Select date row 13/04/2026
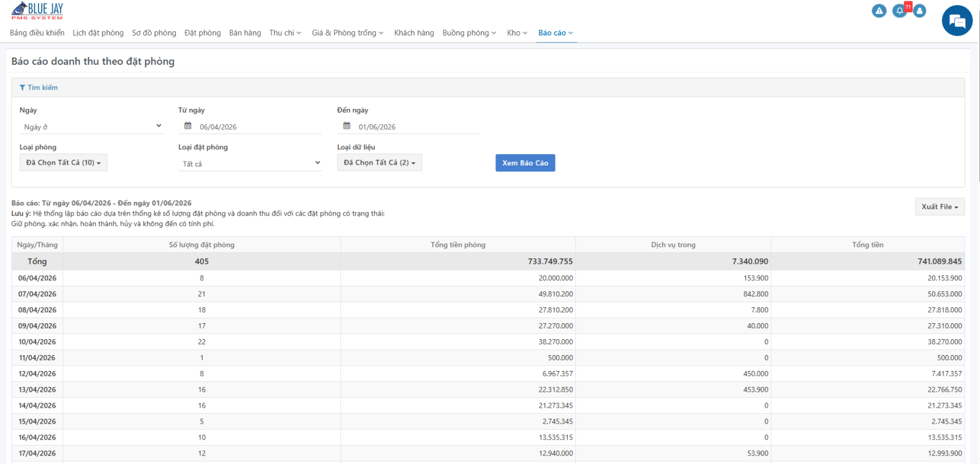980x464 pixels. click(x=488, y=389)
